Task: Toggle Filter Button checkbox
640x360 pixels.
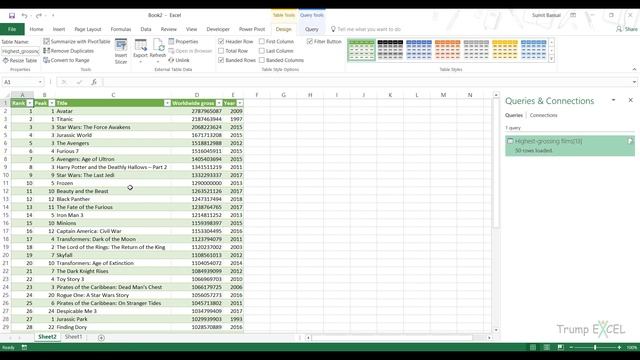Action: point(310,42)
